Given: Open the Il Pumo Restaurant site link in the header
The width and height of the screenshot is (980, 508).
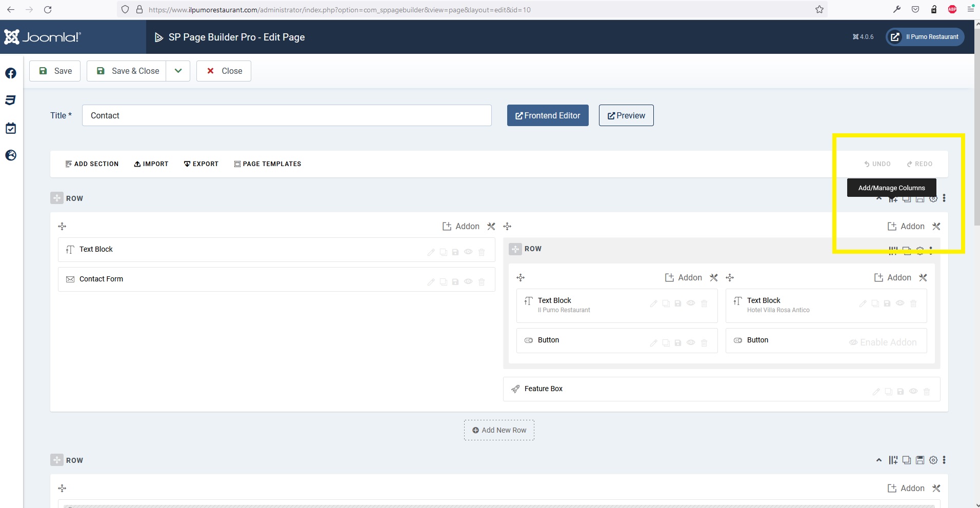Looking at the screenshot, I should (x=925, y=37).
